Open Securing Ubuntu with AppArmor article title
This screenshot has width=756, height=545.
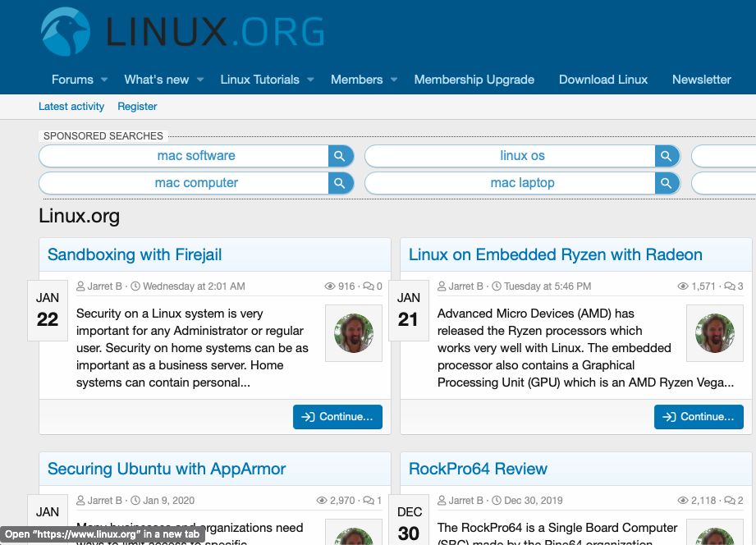pyautogui.click(x=167, y=469)
